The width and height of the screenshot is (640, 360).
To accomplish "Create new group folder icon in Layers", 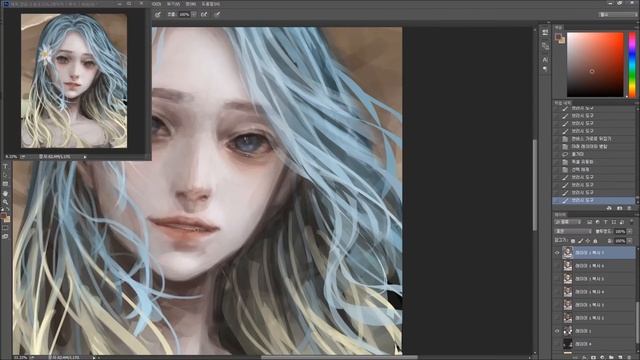I will pyautogui.click(x=611, y=358).
